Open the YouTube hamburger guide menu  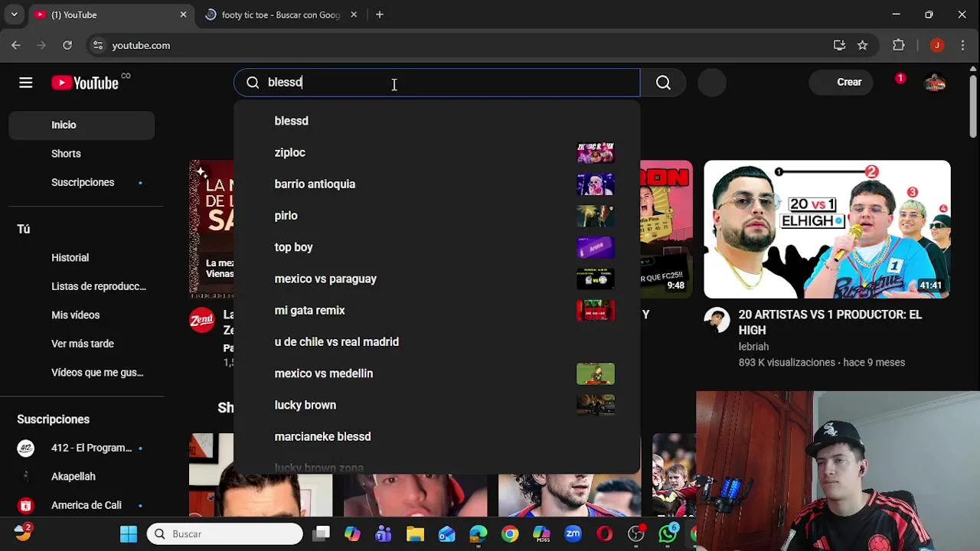pos(26,83)
